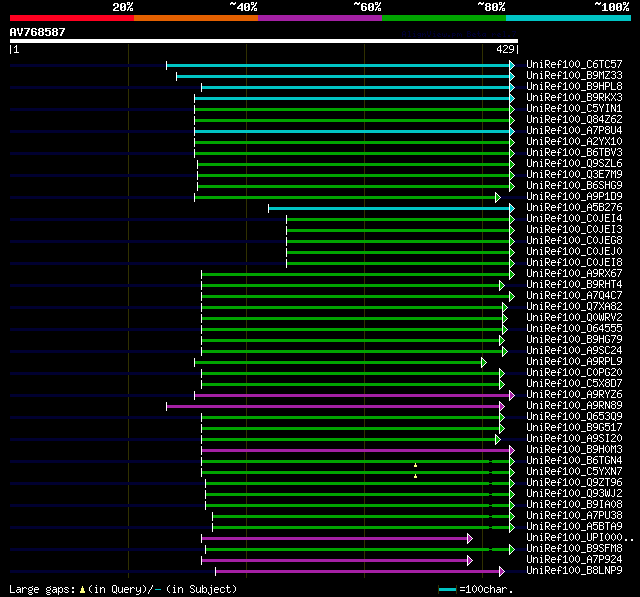Open the UniRef100_A9P1D9 entry
This screenshot has height=597, width=640.
coord(574,197)
